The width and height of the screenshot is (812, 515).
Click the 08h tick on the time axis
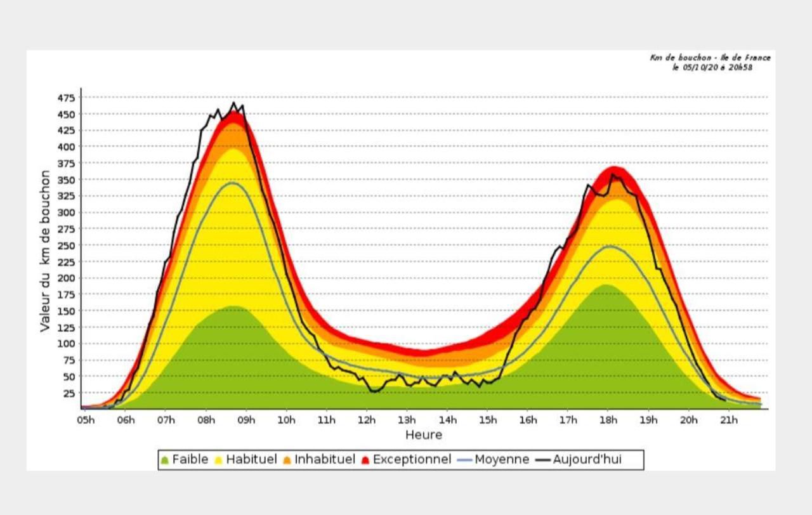coord(206,420)
